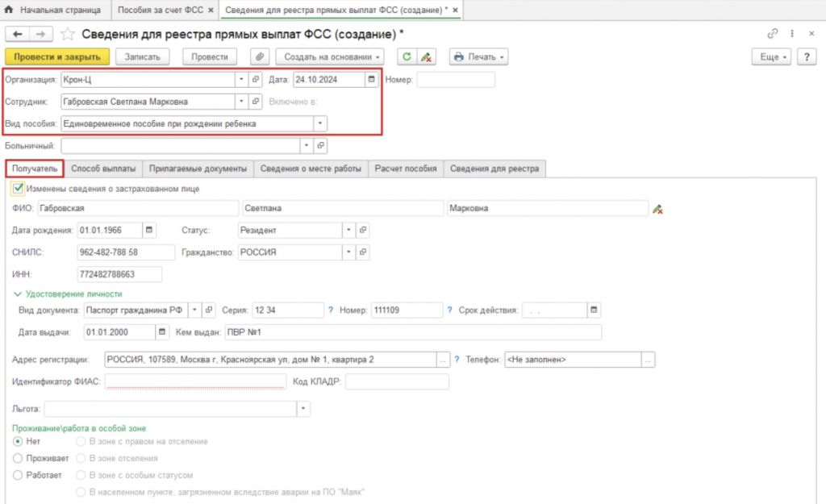This screenshot has height=504, width=826.
Task: Switch to the Расчет пособия tab
Action: point(406,169)
